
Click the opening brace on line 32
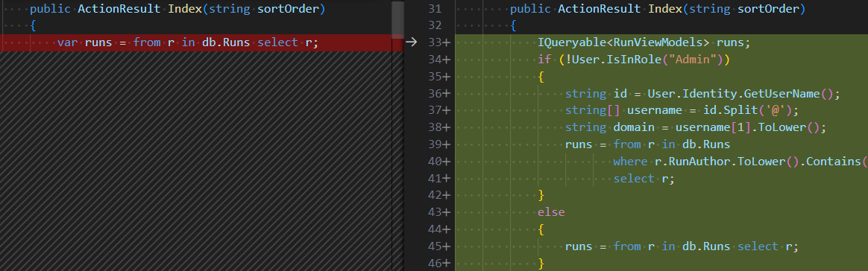pyautogui.click(x=514, y=26)
